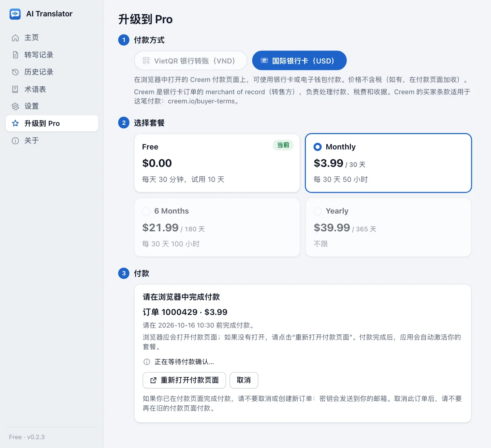Click the 请在浏览器中完成付款 heading
491x448 pixels.
[181, 297]
